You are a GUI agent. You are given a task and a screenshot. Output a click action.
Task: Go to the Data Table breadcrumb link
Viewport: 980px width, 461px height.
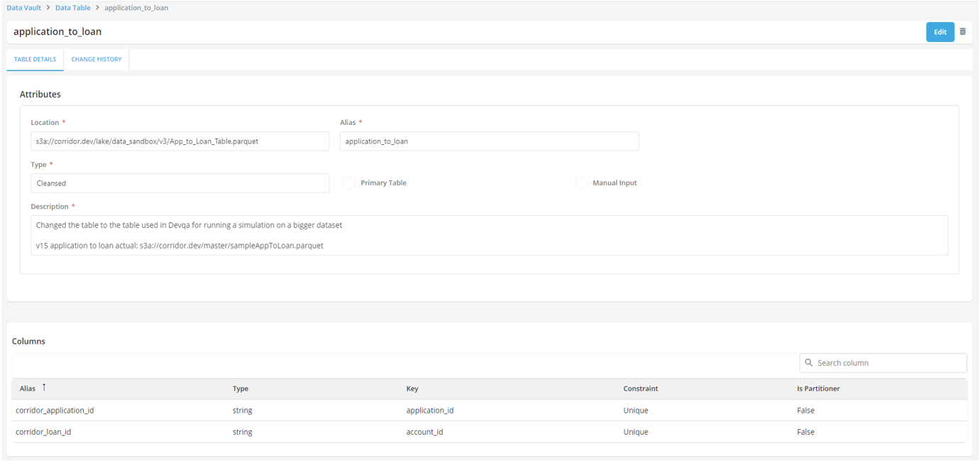(x=72, y=8)
